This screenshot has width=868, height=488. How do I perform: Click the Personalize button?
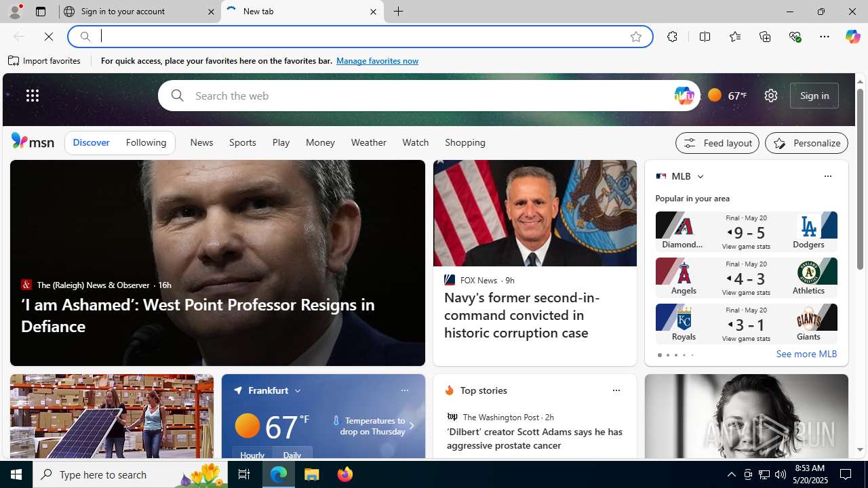coord(806,143)
